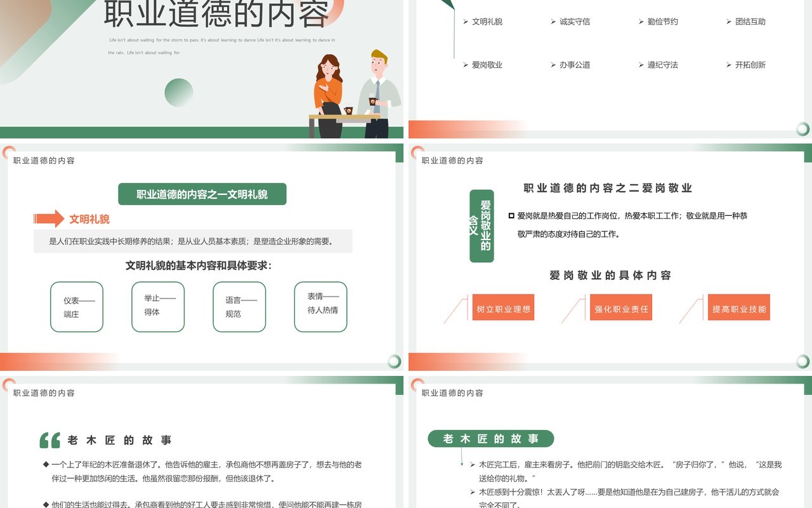Viewport: 812px width, 508px height.
Task: Click the green gradient circle on title slide
Action: pos(179,93)
